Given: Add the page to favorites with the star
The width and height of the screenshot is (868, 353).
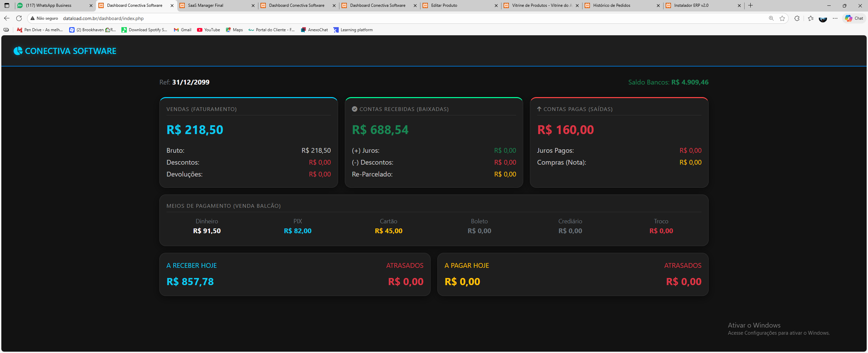Looking at the screenshot, I should point(783,18).
